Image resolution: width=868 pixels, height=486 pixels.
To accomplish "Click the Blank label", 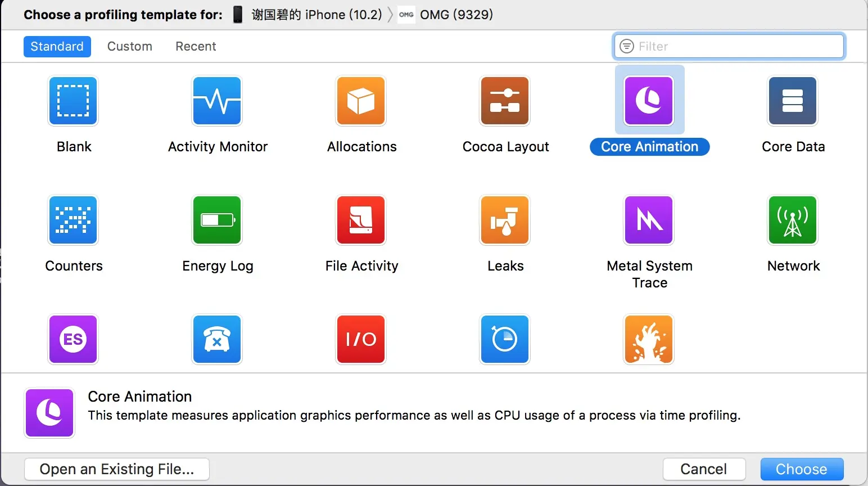I will pos(74,147).
